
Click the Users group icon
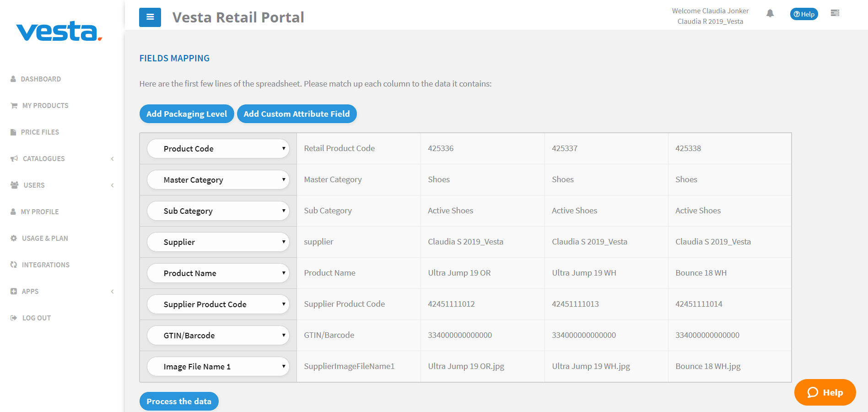click(x=15, y=185)
